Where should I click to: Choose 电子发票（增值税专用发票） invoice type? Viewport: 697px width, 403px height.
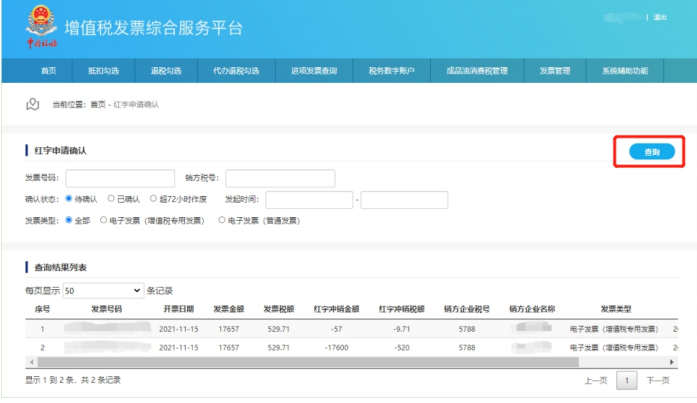point(104,220)
